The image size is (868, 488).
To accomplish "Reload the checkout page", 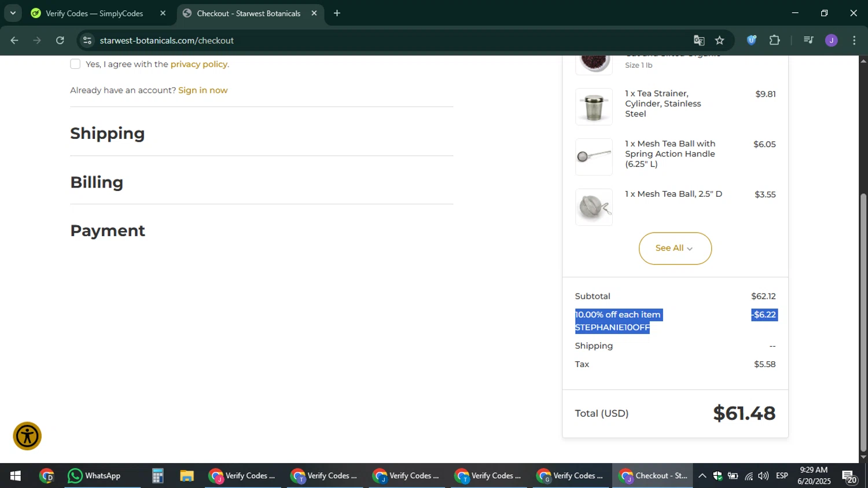I will tap(60, 41).
